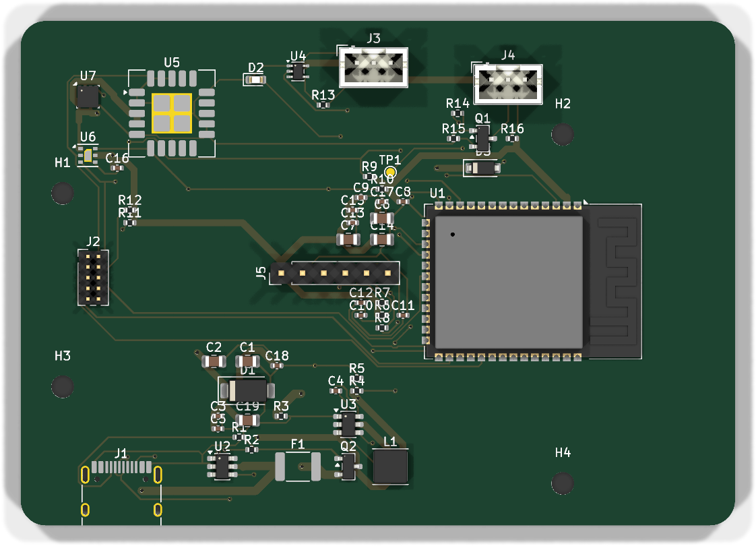
Task: Click the "C8" silkscreen label
Action: click(x=403, y=191)
